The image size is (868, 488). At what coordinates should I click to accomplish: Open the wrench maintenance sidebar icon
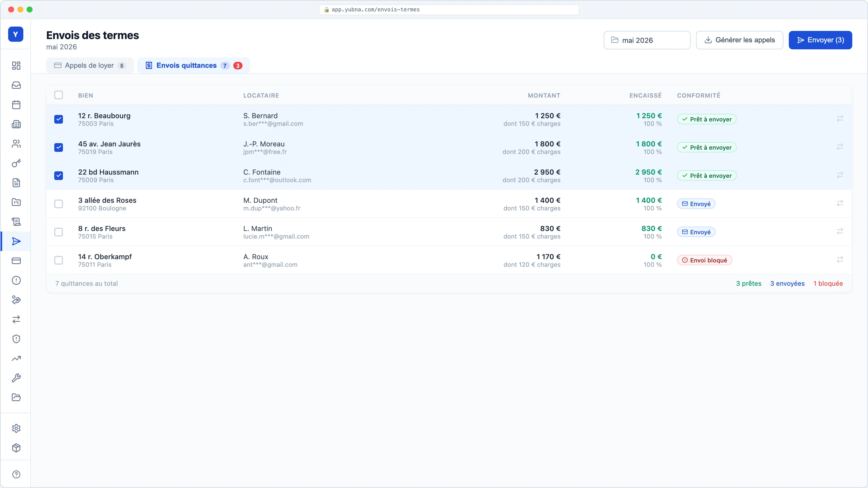click(x=16, y=378)
